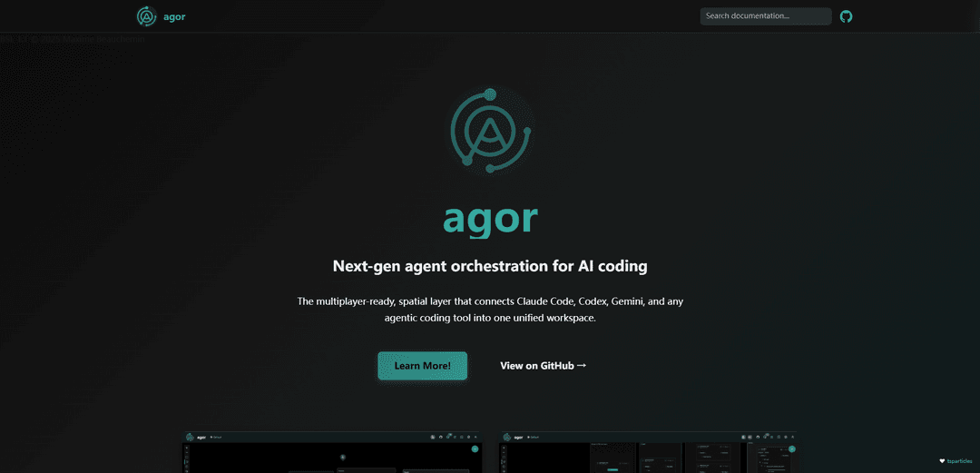Open the tsparticles link at bottom right
Screen dimensions: 980x473
point(959,461)
